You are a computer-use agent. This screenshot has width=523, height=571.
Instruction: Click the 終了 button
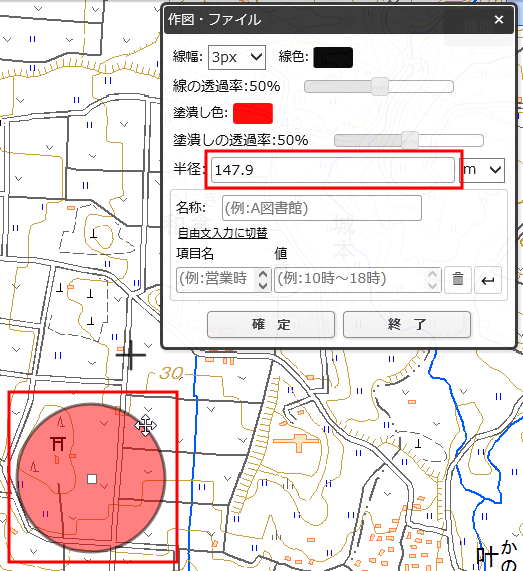[407, 324]
